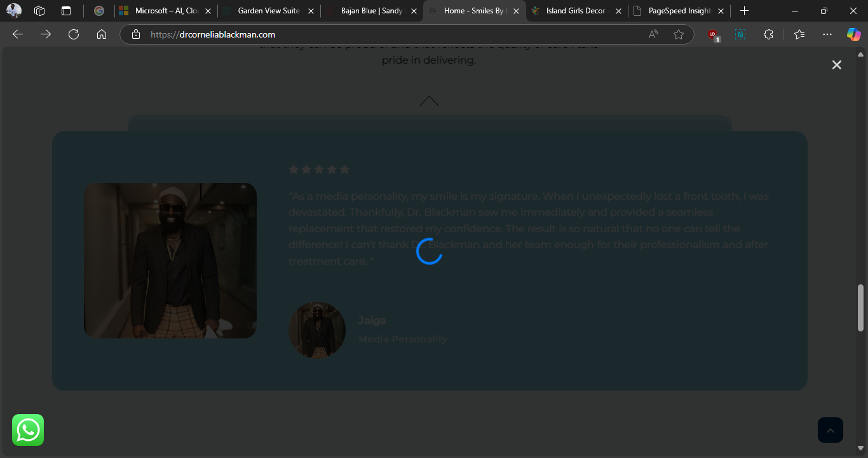The image size is (868, 458).
Task: Open the Copilot sidebar icon
Action: tap(854, 34)
